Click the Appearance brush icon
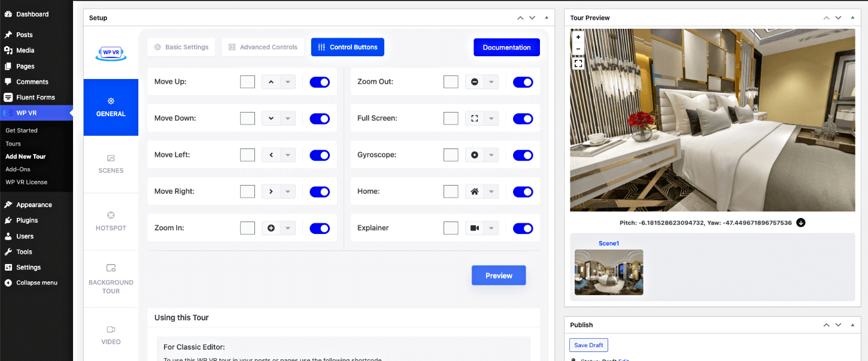The image size is (868, 361). [x=8, y=205]
